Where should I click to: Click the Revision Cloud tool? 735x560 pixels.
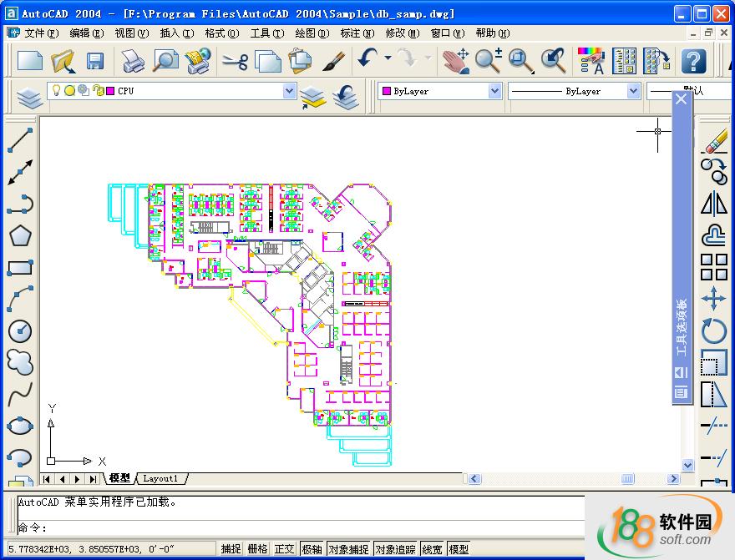pyautogui.click(x=20, y=361)
